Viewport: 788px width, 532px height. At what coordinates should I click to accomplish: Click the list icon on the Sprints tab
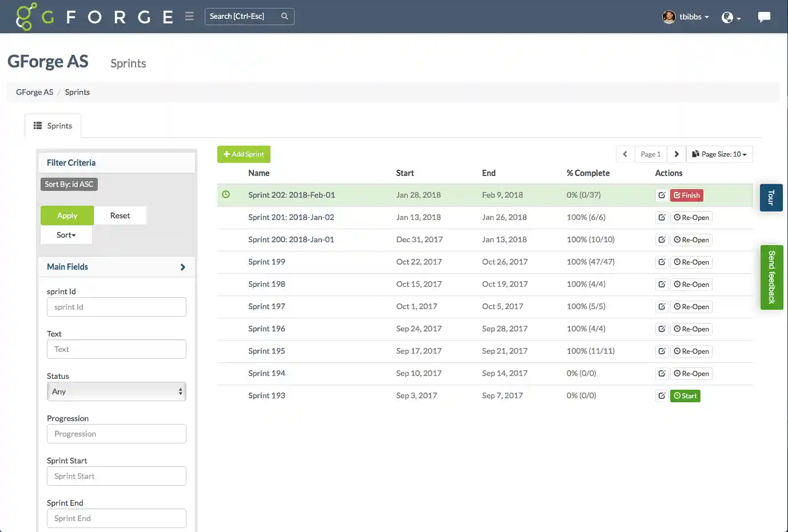pyautogui.click(x=38, y=125)
